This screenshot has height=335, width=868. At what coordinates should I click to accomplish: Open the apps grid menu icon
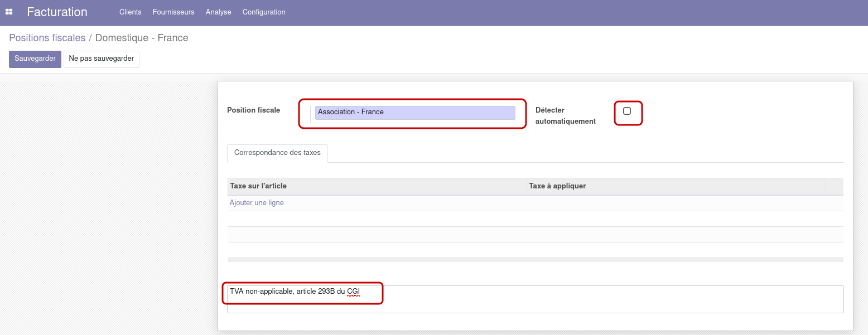[x=9, y=12]
